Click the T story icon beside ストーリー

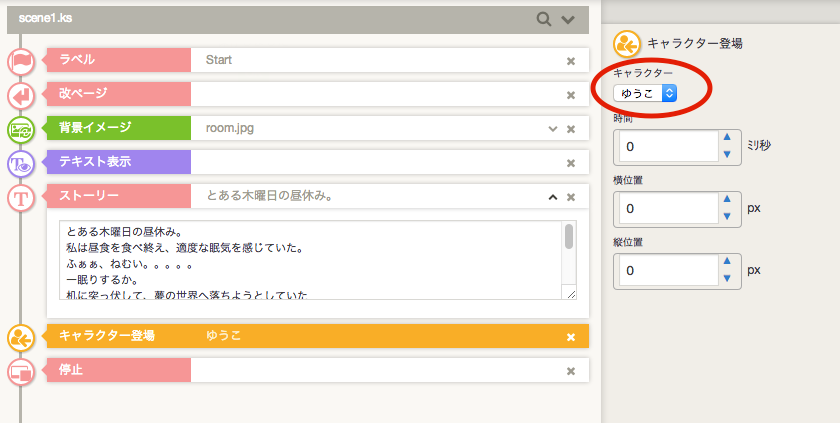click(21, 198)
